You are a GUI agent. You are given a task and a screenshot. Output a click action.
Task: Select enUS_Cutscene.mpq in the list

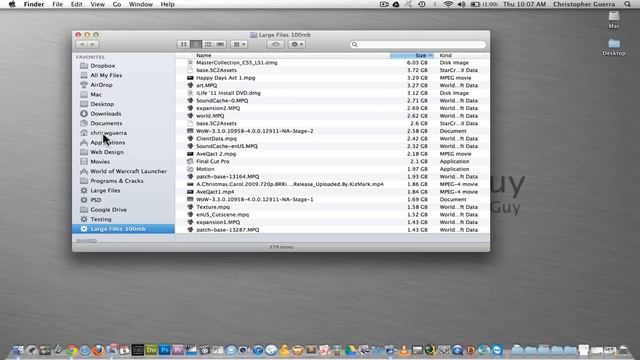(332, 215)
